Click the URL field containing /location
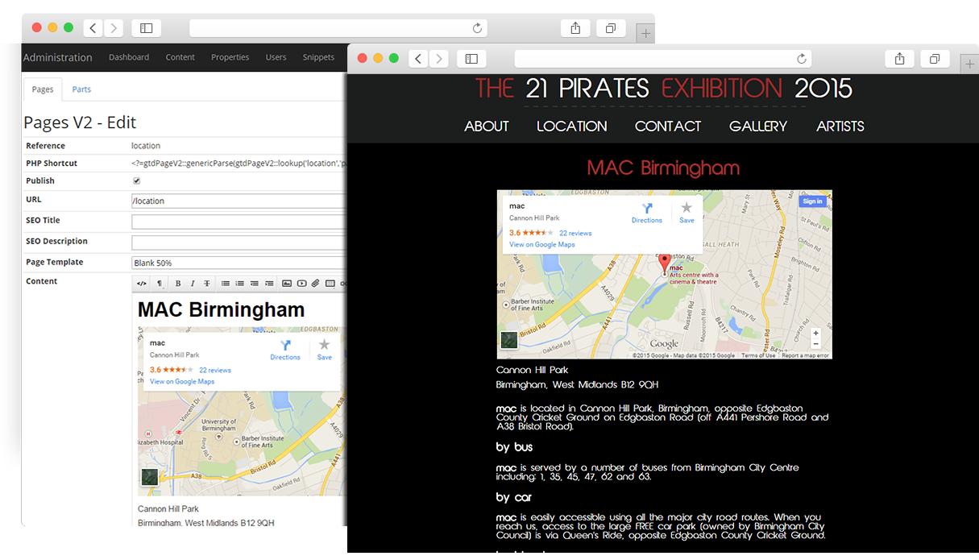The width and height of the screenshot is (979, 560). tap(239, 201)
